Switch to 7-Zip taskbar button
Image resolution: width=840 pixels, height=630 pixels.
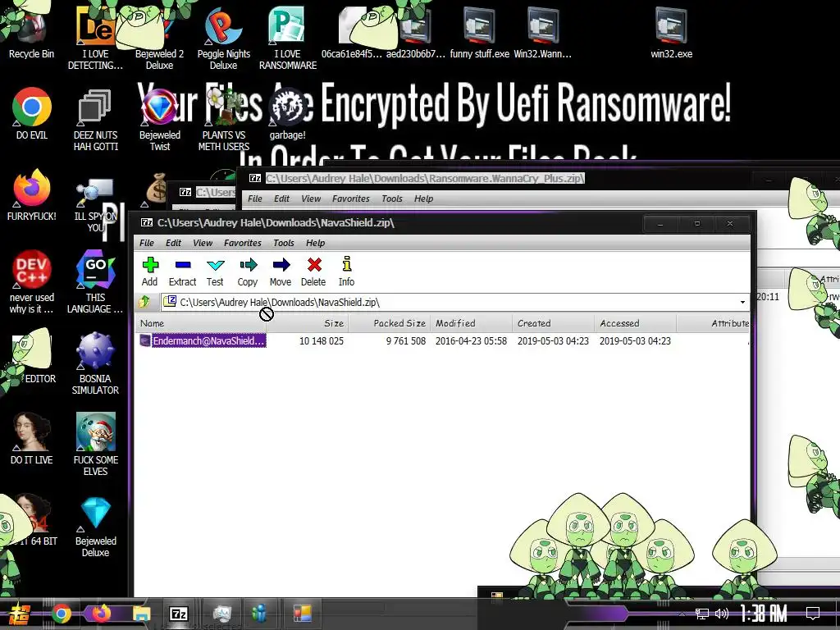[x=179, y=614]
